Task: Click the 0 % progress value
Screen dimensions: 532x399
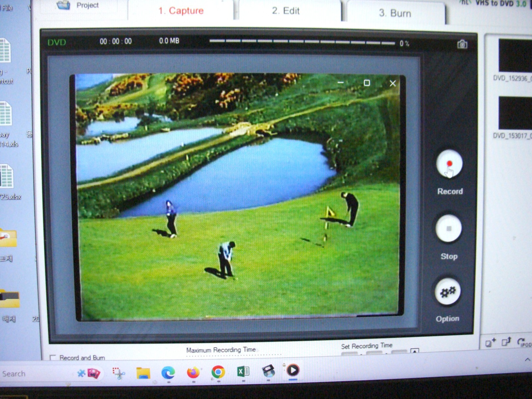Action: [x=404, y=44]
